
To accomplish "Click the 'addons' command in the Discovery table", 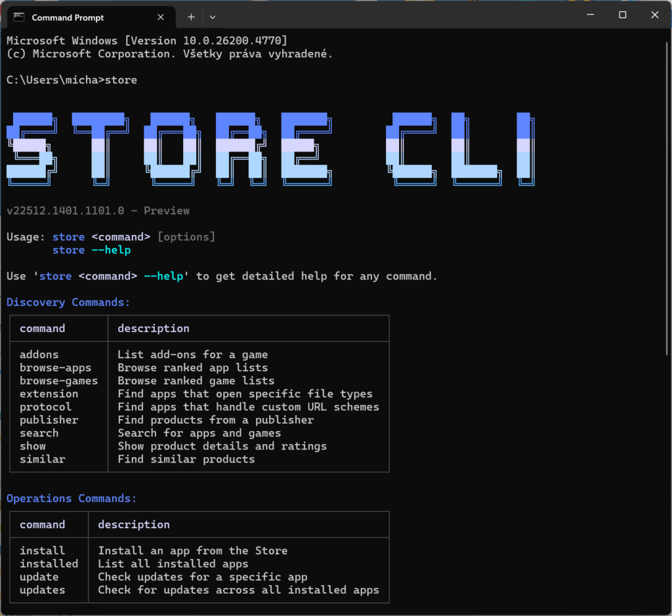I will click(x=39, y=354).
